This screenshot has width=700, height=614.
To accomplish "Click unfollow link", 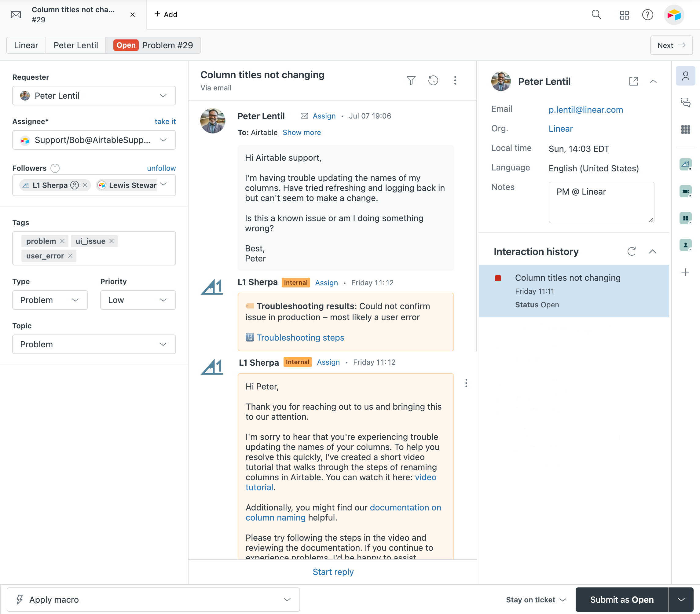I will (161, 168).
